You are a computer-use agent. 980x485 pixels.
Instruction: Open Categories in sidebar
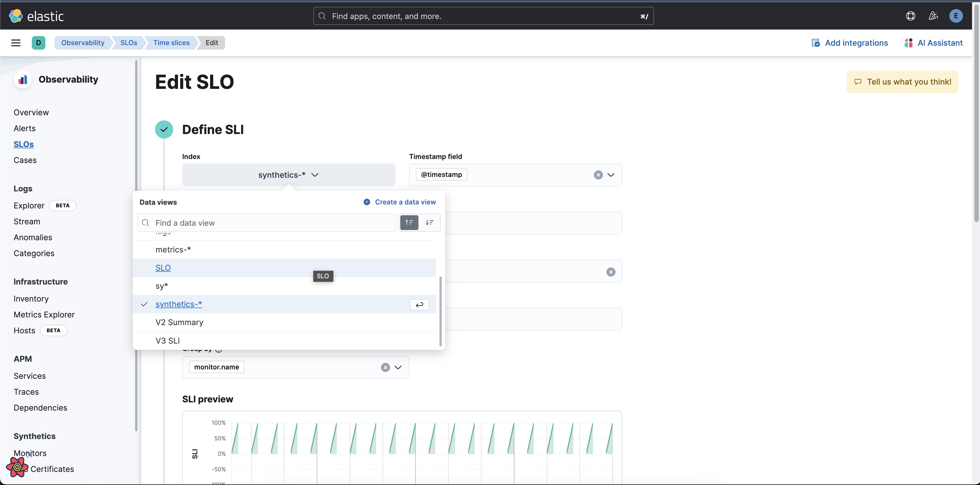(34, 254)
